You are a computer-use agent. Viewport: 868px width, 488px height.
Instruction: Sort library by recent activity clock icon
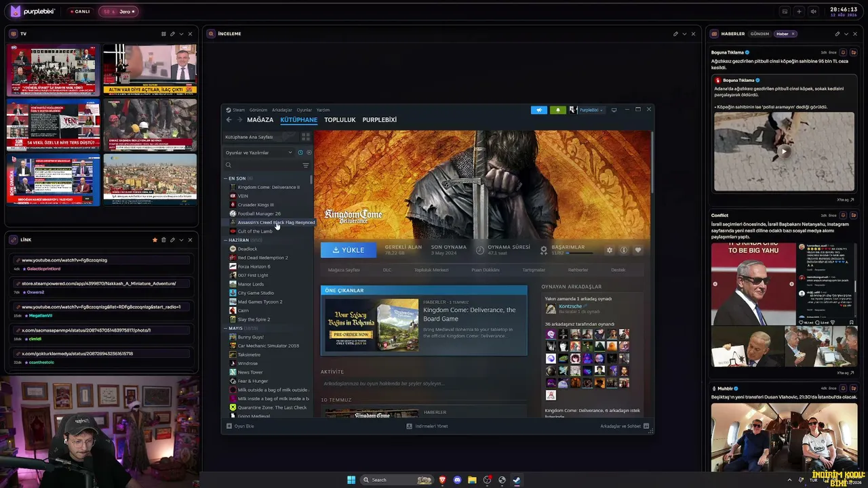pyautogui.click(x=300, y=152)
